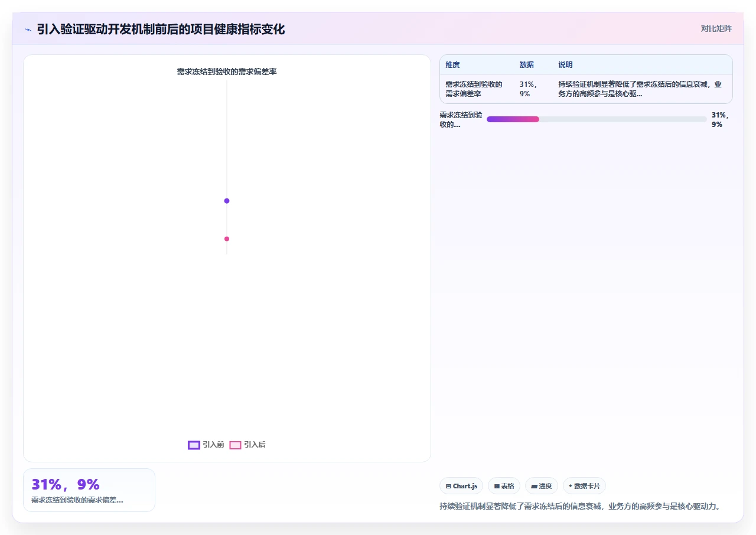Click the pink 引入后 data point

[227, 239]
